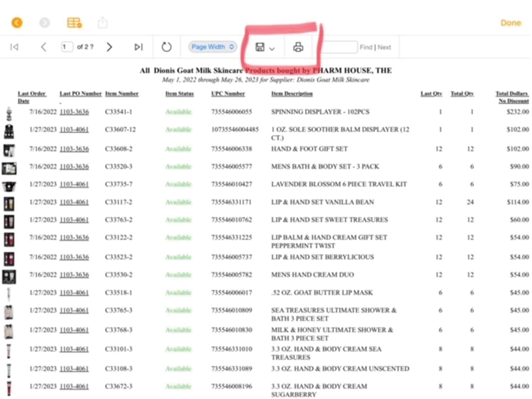Open PO 1103-3636 for Hand & Foot Gift Set

click(x=74, y=149)
